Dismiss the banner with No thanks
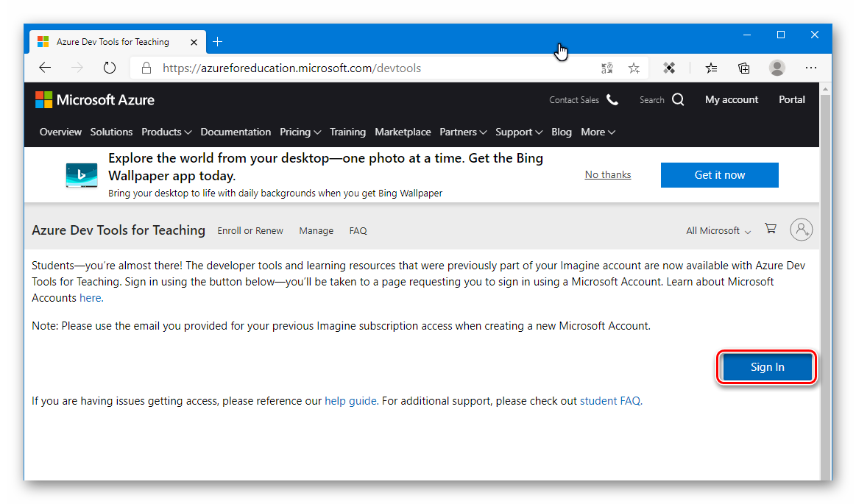 [607, 174]
